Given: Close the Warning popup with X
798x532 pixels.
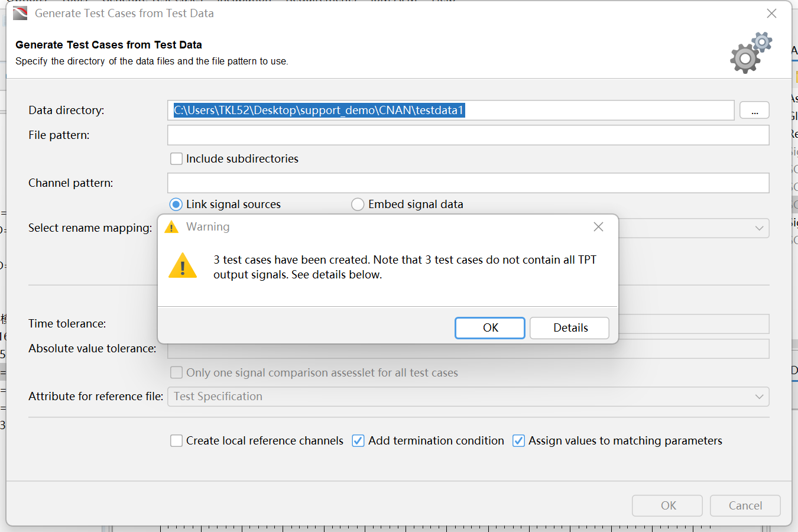Looking at the screenshot, I should click(x=598, y=227).
